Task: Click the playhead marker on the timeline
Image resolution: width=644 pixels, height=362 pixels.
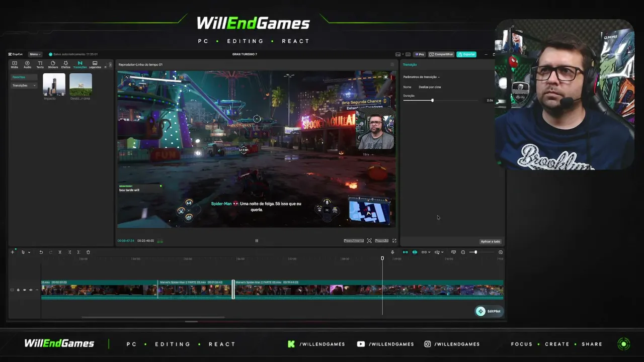Action: click(x=382, y=258)
